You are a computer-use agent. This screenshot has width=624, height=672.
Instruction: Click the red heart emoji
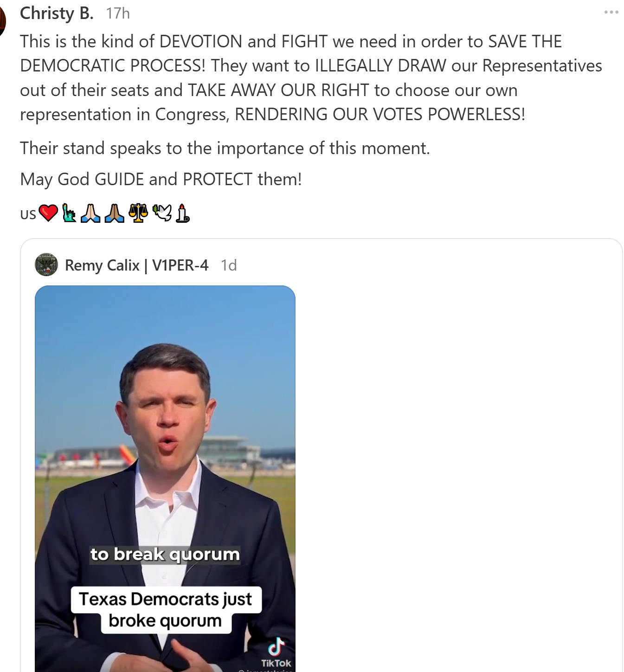(48, 213)
